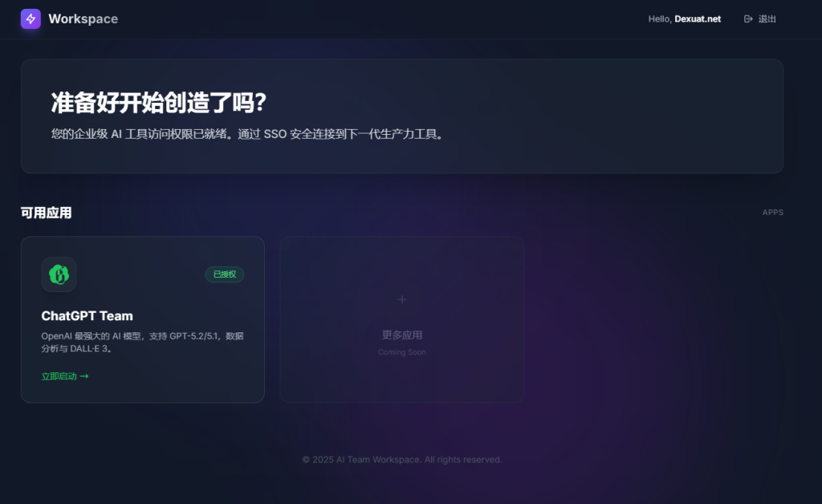Click the 2025 AI Team Workspace footer
This screenshot has width=822, height=504.
tap(402, 460)
